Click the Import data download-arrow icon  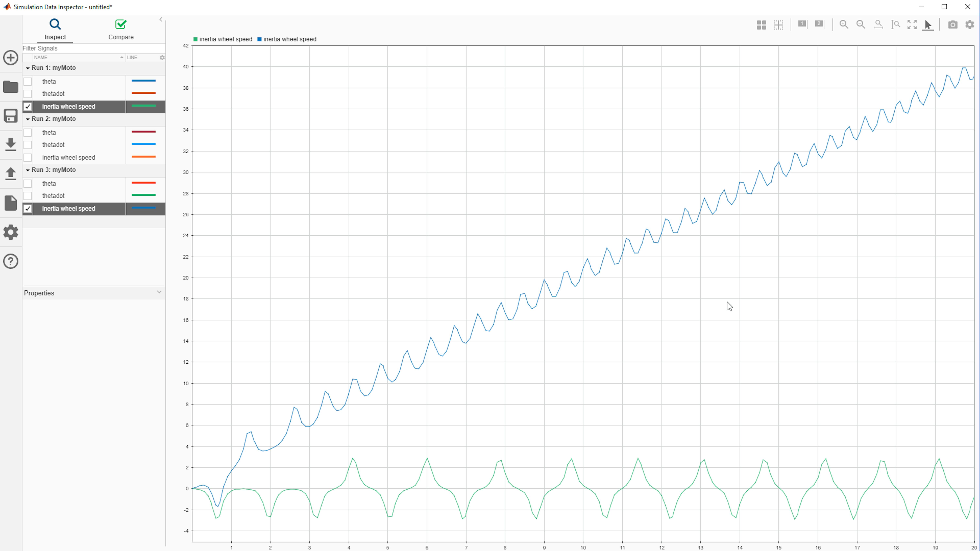pyautogui.click(x=11, y=144)
